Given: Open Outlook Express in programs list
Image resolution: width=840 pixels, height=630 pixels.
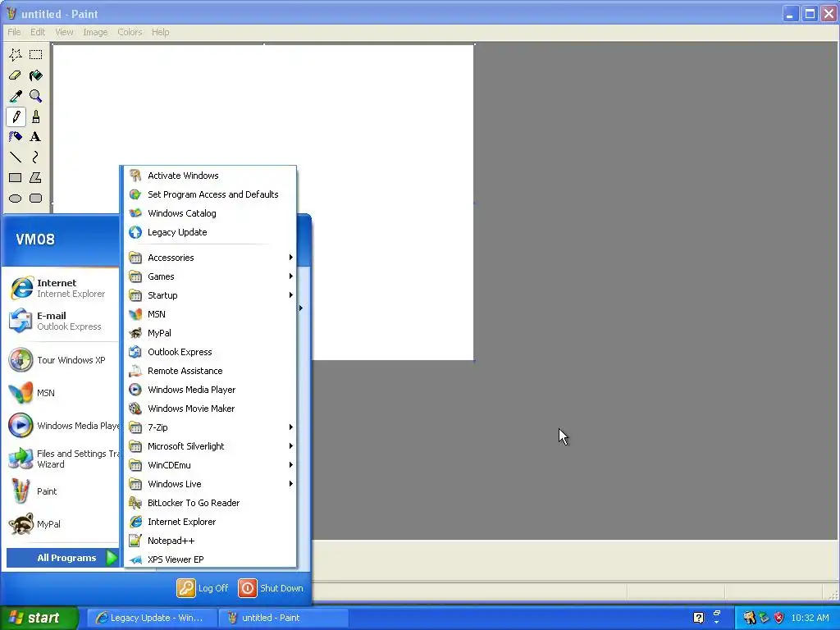Looking at the screenshot, I should [211, 352].
